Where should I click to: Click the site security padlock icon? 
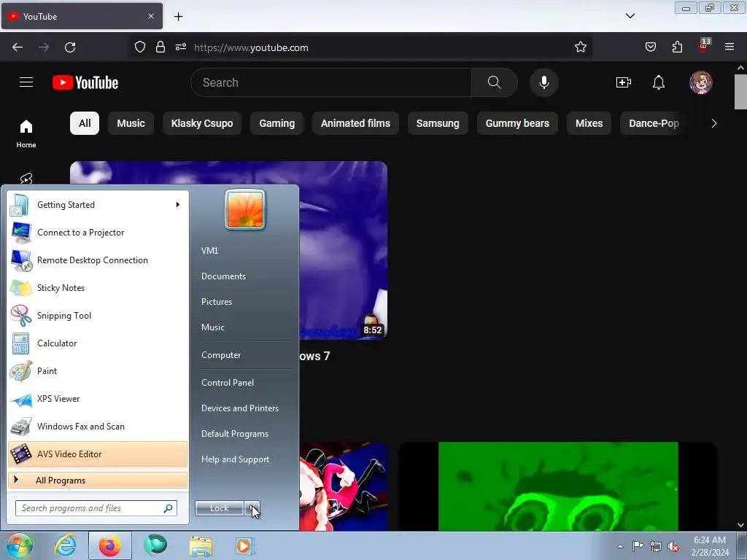160,47
